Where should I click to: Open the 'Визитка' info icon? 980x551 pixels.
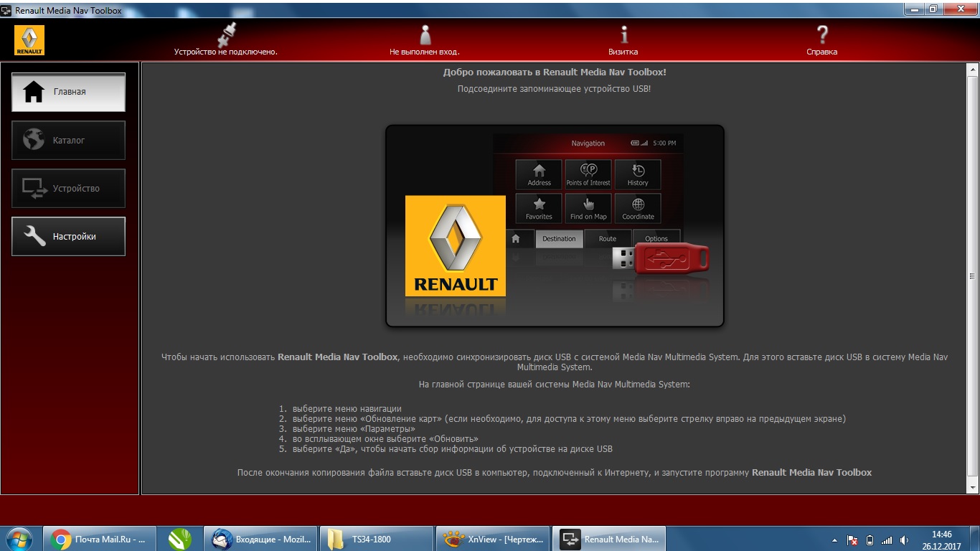(x=623, y=34)
